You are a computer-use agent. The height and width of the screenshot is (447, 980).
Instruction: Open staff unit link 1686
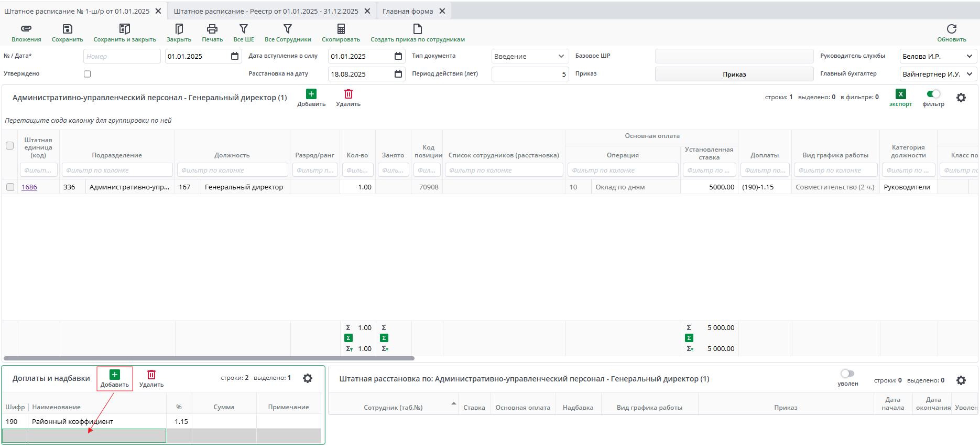pos(29,187)
